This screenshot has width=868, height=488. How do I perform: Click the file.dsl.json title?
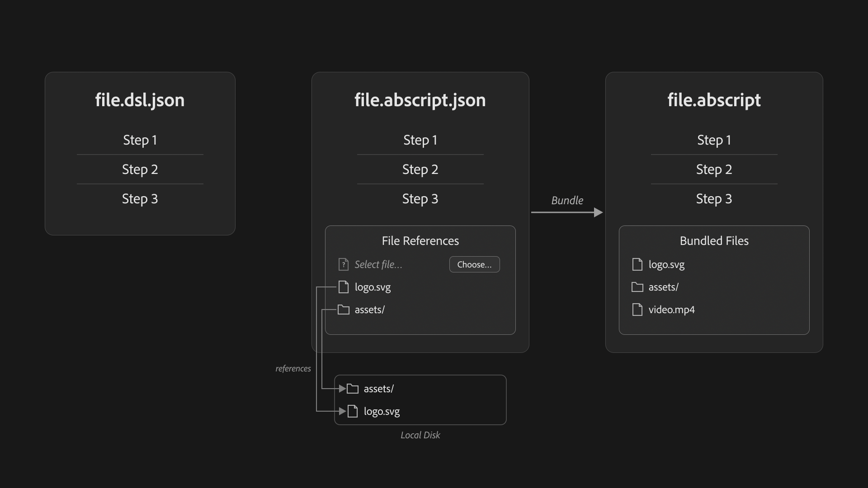point(140,100)
